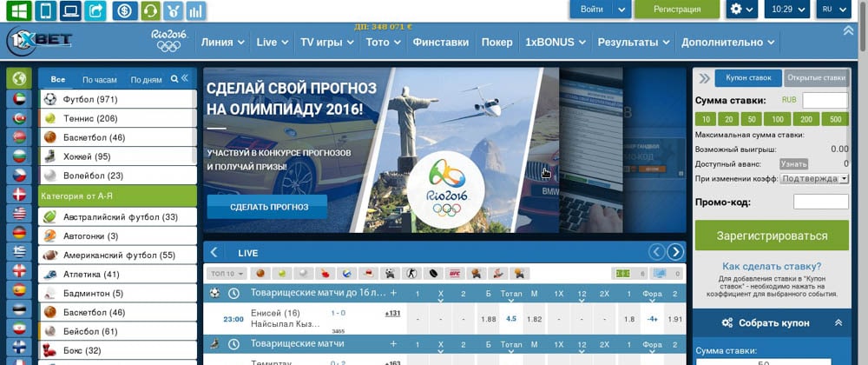868x365 pixels.
Task: Set quick stake amount 100
Action: pyautogui.click(x=777, y=119)
